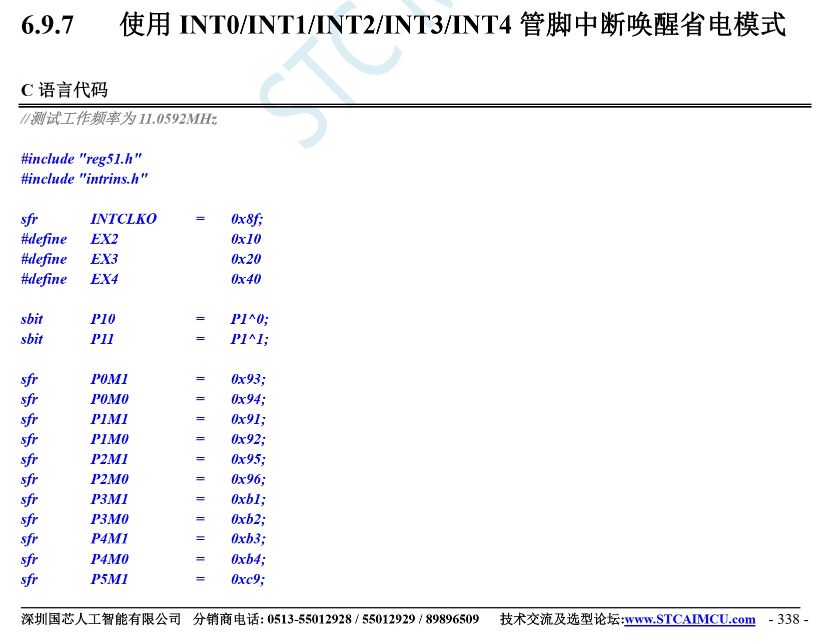
Task: Click the value 0xb3;
Action: coord(249,538)
